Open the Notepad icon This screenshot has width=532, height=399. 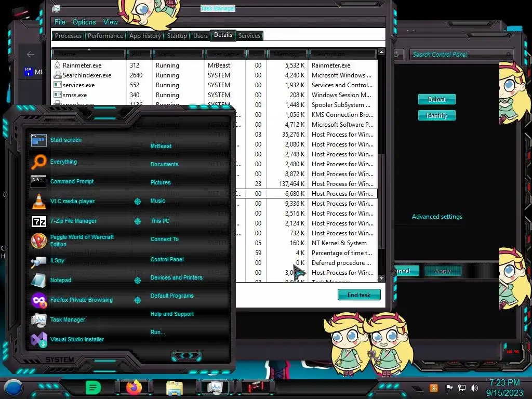coord(38,280)
